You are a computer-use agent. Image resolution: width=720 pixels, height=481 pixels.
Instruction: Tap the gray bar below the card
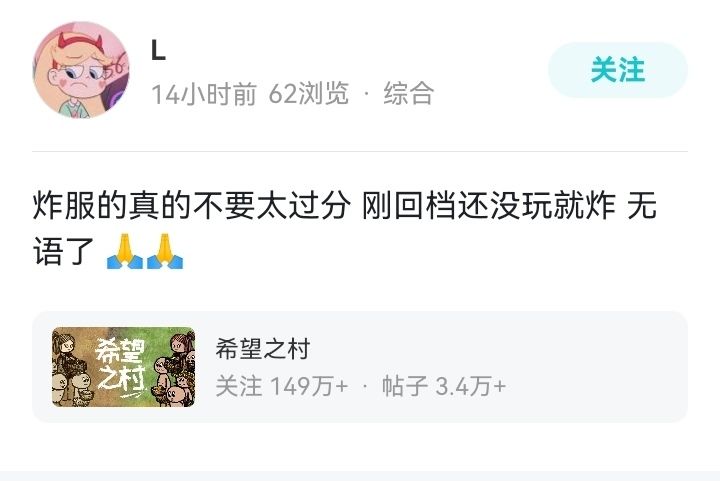[360, 476]
